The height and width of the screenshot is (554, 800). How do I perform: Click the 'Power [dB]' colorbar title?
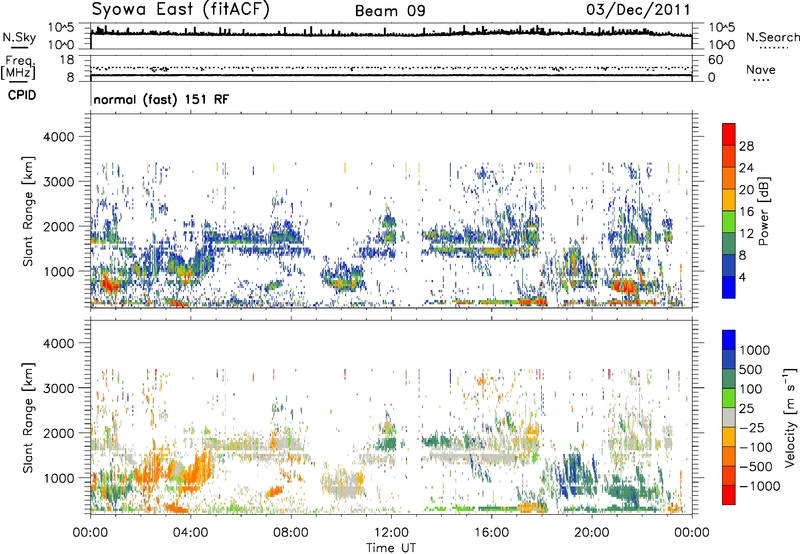763,211
